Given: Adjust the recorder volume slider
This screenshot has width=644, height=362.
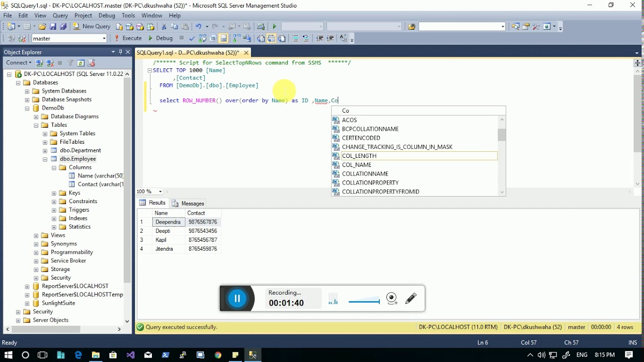Looking at the screenshot, I should pyautogui.click(x=364, y=302).
